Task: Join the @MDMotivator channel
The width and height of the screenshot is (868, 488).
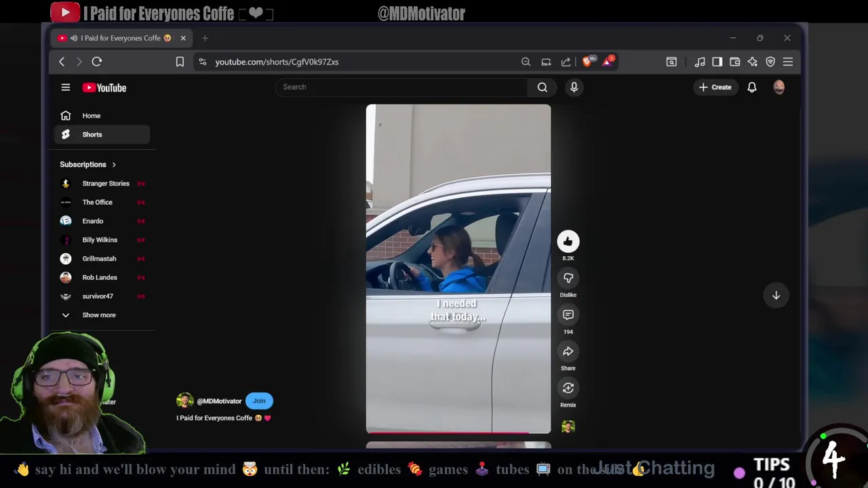Action: coord(259,401)
